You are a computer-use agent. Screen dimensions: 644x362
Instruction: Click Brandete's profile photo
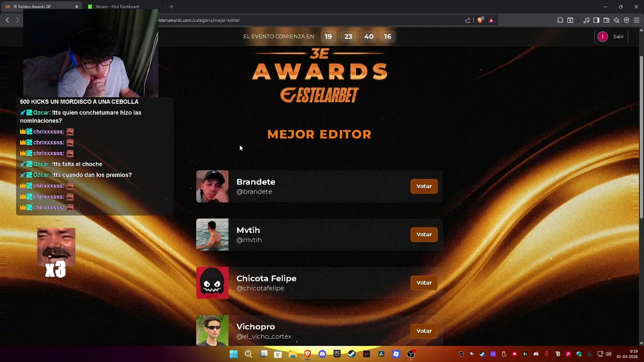click(x=212, y=187)
